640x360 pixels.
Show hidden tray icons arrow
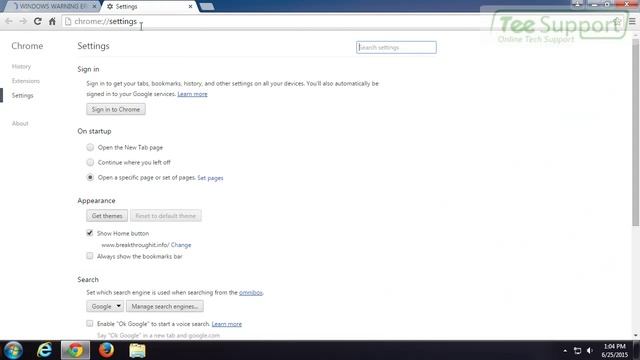click(x=565, y=351)
